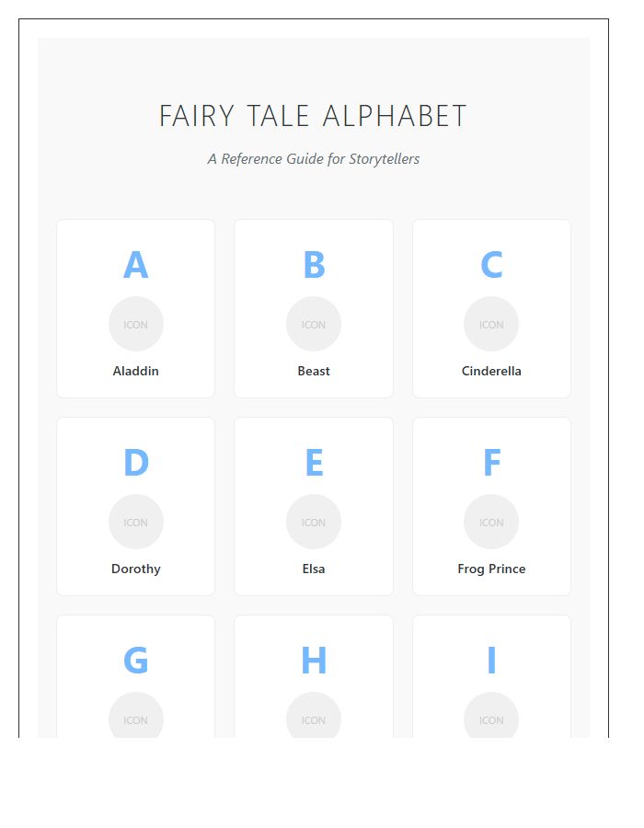
Task: Select the letter A heading
Action: click(x=136, y=265)
